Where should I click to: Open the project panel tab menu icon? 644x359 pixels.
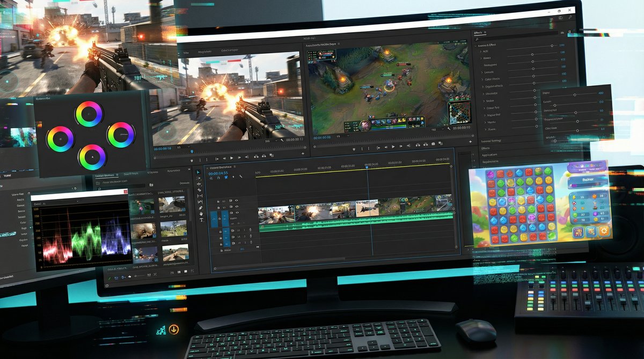pyautogui.click(x=117, y=175)
